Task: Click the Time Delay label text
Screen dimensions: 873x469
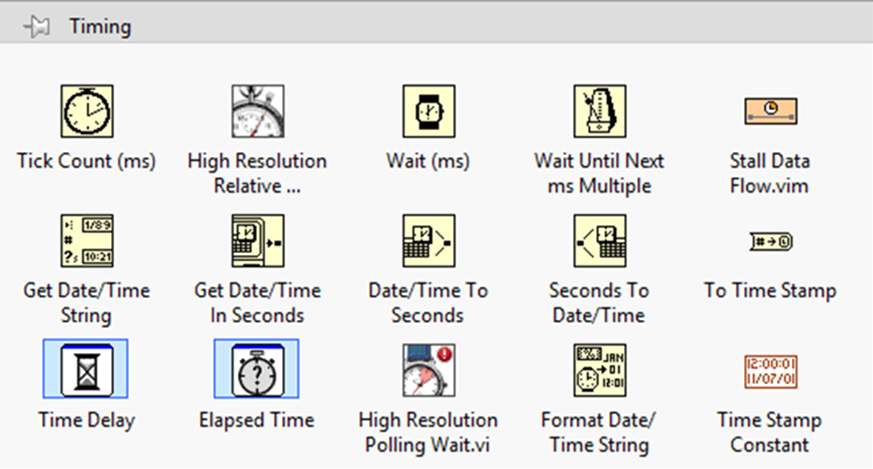Action: tap(86, 420)
